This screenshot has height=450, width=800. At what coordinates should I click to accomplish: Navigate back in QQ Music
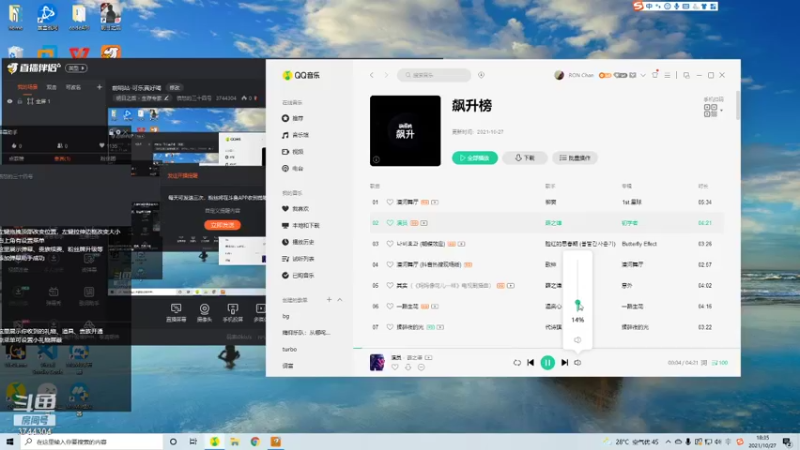(371, 75)
